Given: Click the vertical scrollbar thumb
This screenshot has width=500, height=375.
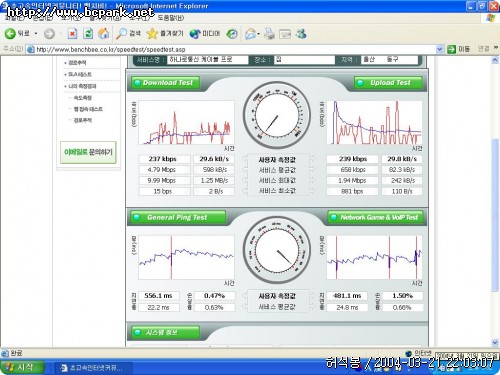Looking at the screenshot, I should coord(495,215).
